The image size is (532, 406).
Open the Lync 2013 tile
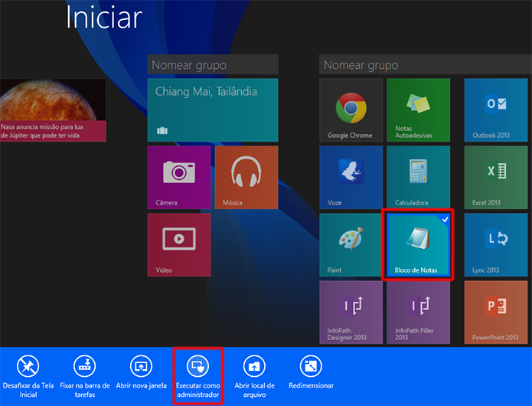point(496,245)
